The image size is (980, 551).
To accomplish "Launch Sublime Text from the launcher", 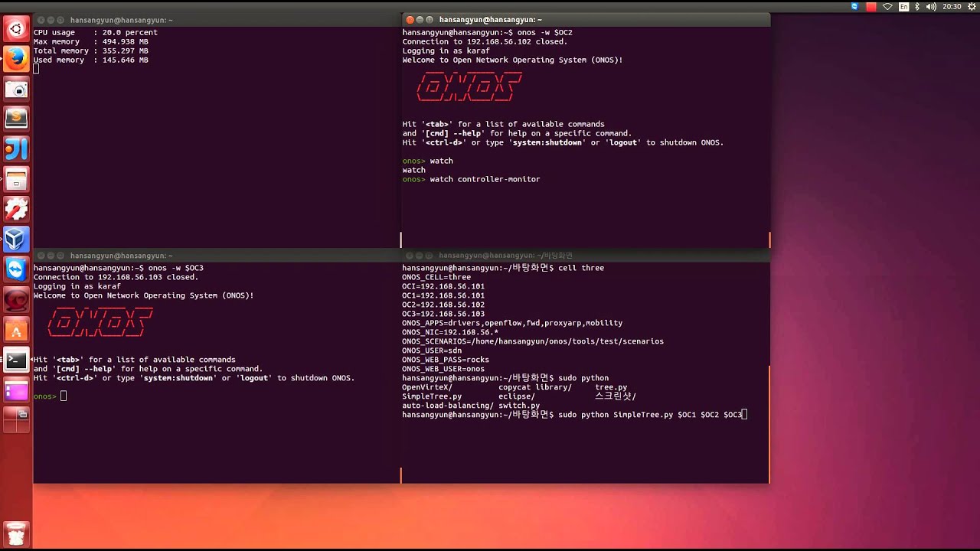I will pos(16,119).
